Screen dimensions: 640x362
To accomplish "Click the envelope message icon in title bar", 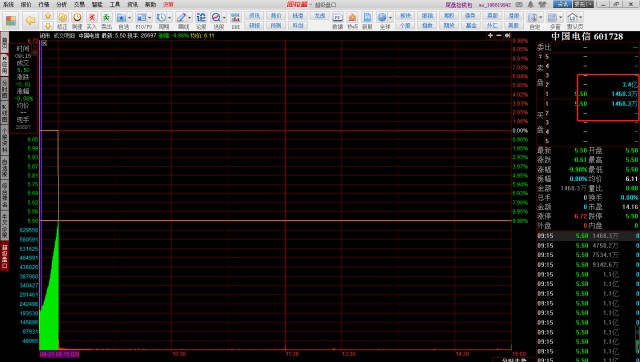I will click(x=519, y=4).
